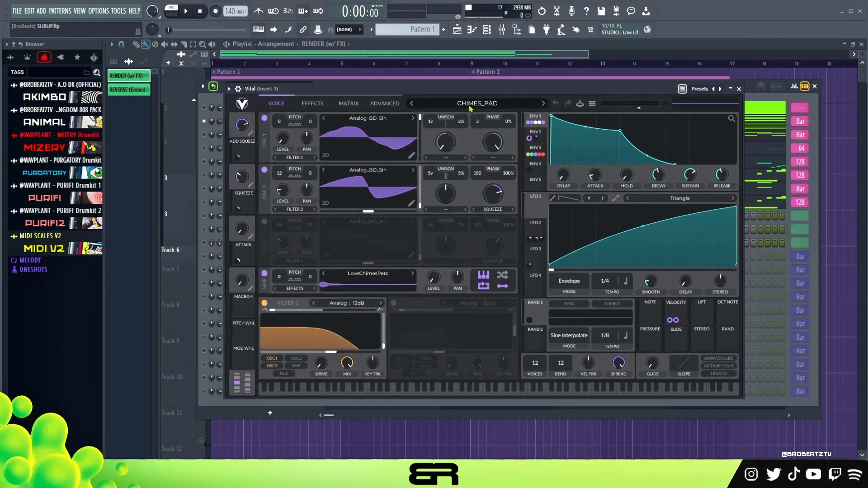Toggle OSC1 routing button on Filter 1
Image resolution: width=868 pixels, height=488 pixels.
pyautogui.click(x=272, y=358)
